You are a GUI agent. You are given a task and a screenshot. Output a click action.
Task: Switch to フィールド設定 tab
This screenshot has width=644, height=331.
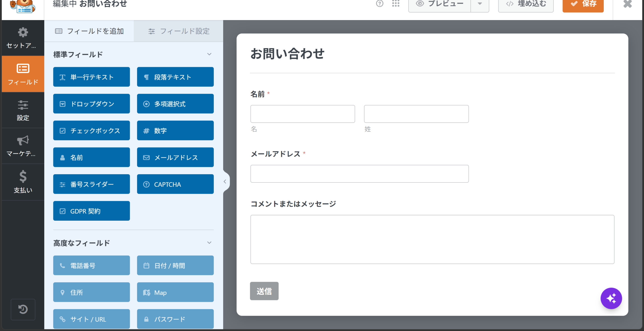(178, 31)
